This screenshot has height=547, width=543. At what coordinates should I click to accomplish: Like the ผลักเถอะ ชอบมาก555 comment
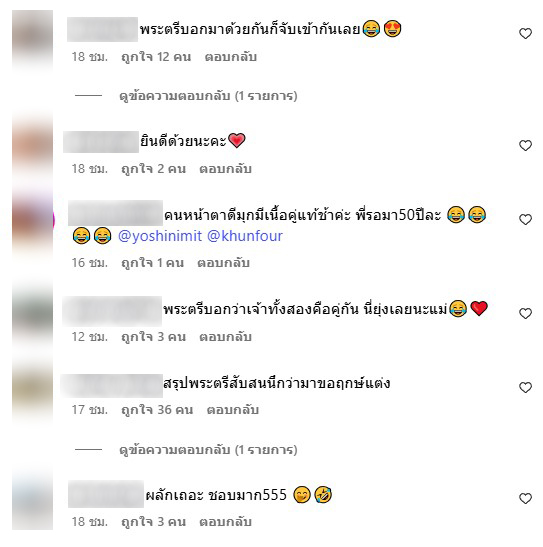point(525,498)
